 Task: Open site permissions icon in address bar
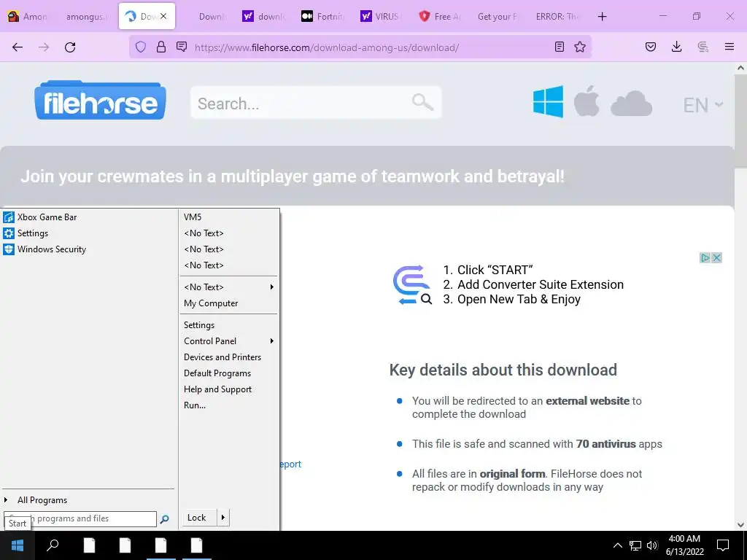pyautogui.click(x=182, y=47)
